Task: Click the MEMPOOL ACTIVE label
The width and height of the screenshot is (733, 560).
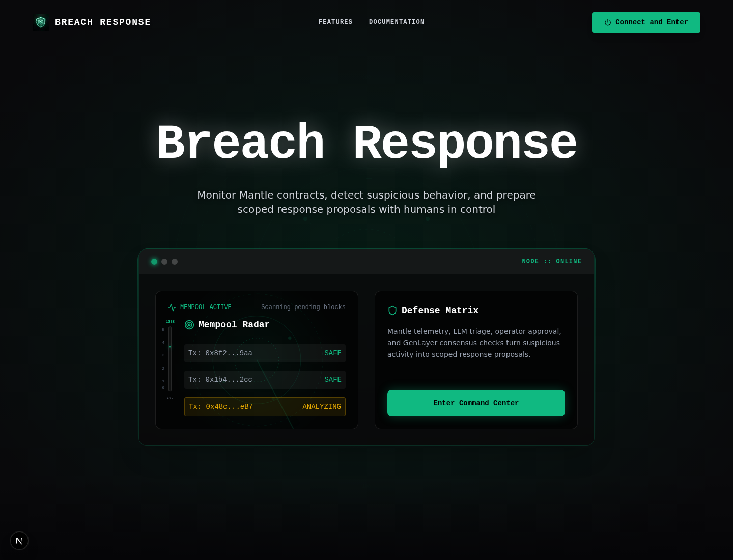Action: click(x=206, y=307)
